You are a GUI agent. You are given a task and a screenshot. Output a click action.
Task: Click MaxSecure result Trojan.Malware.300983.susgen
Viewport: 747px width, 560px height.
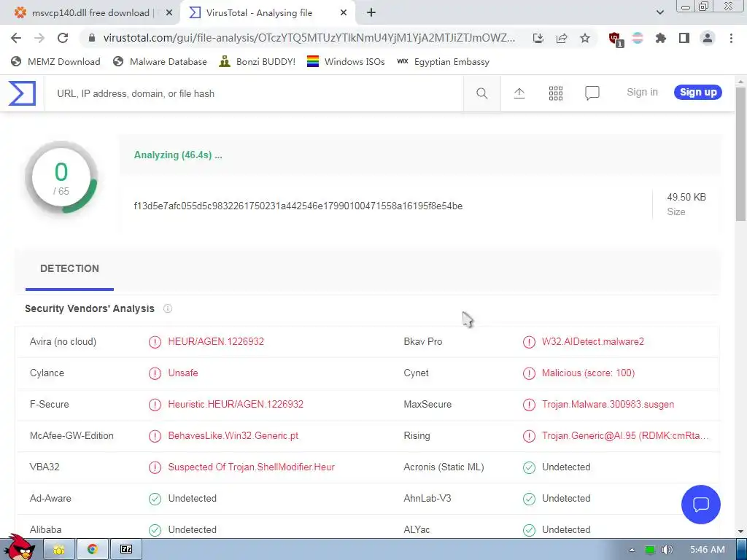point(608,404)
